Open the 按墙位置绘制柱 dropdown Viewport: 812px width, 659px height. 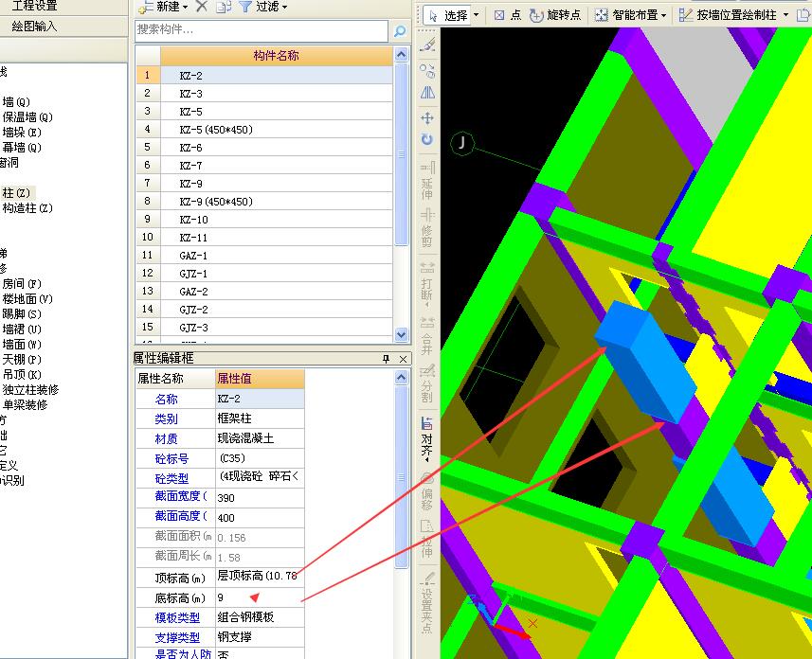785,15
